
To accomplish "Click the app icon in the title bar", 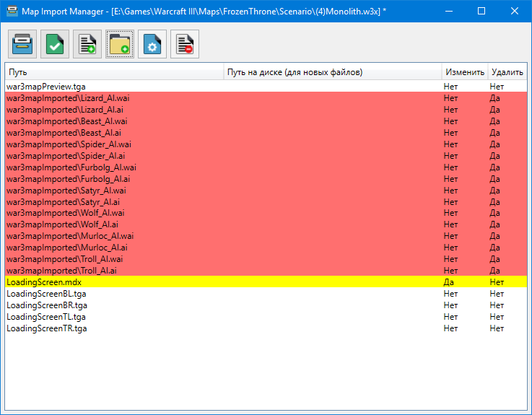I will [x=12, y=12].
